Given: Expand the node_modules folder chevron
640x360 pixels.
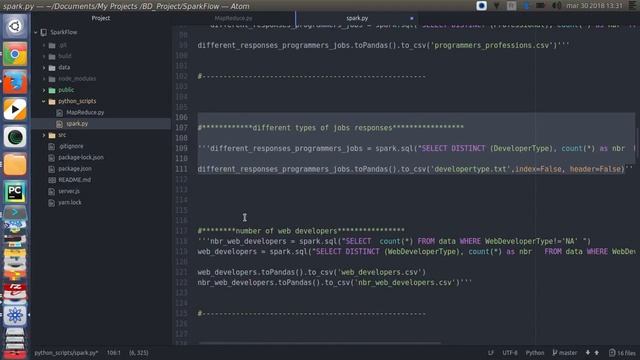Looking at the screenshot, I should tap(44, 79).
